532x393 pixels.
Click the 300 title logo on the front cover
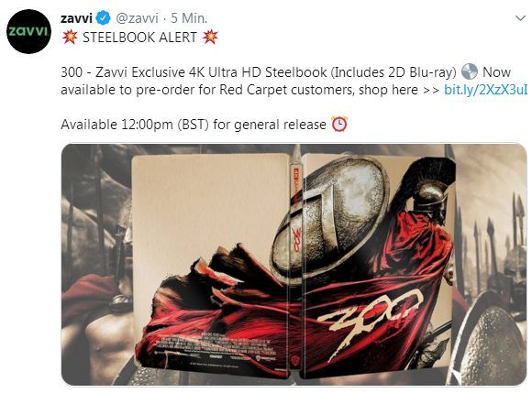371,317
